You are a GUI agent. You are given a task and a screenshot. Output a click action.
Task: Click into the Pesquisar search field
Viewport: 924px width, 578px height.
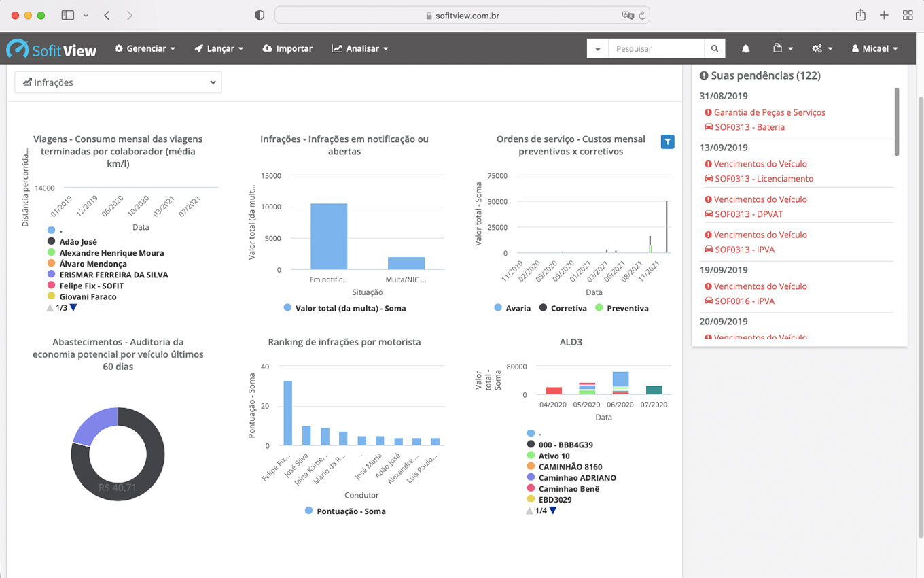coord(656,49)
